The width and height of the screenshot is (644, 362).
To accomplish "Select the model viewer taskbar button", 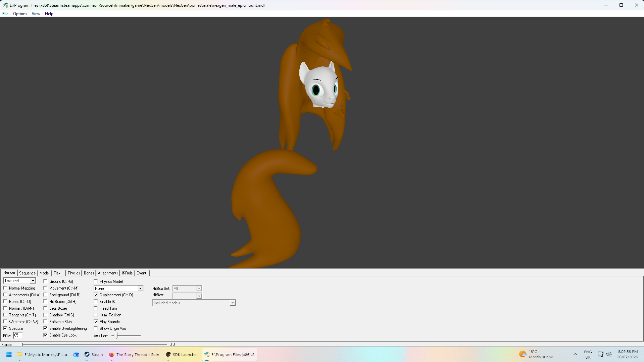I will 230,354.
